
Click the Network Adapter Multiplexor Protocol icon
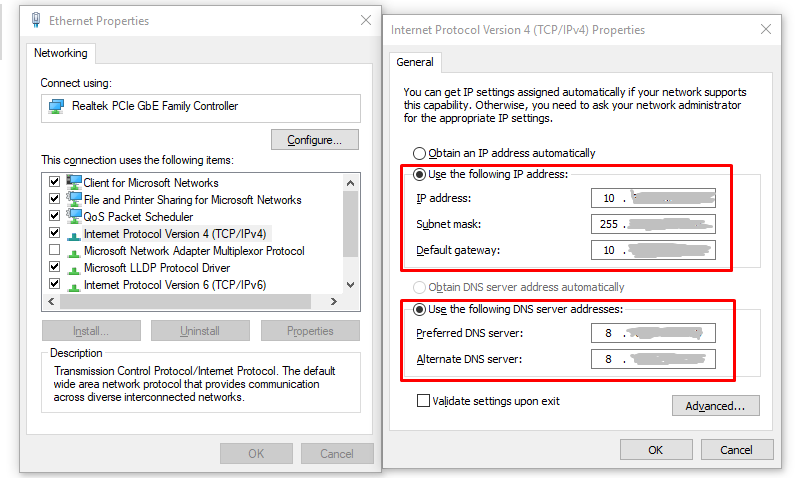click(74, 251)
